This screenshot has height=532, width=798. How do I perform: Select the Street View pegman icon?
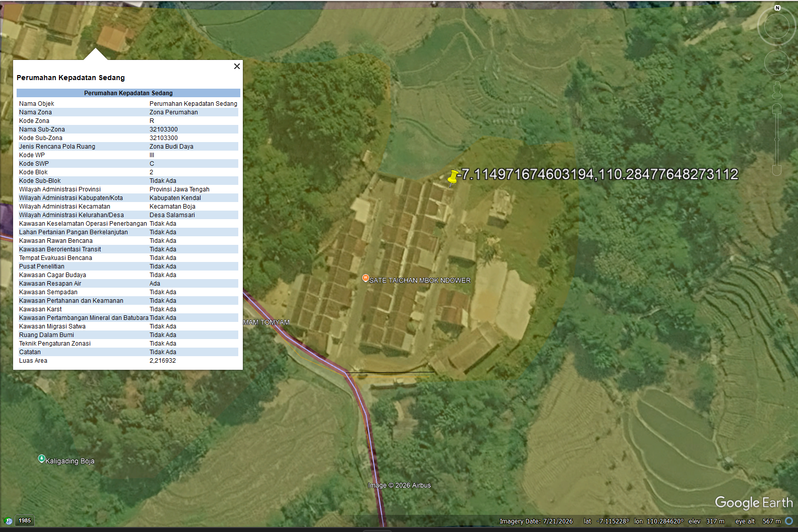coord(777,90)
